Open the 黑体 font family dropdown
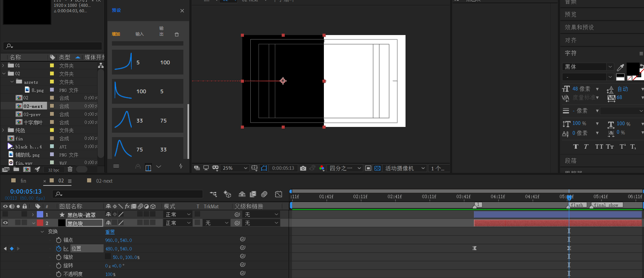 [588, 67]
